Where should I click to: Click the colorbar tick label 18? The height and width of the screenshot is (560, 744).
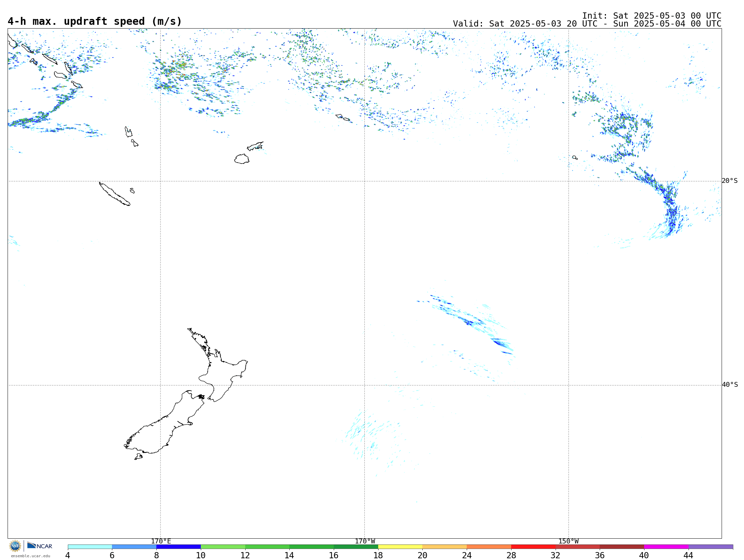378,555
